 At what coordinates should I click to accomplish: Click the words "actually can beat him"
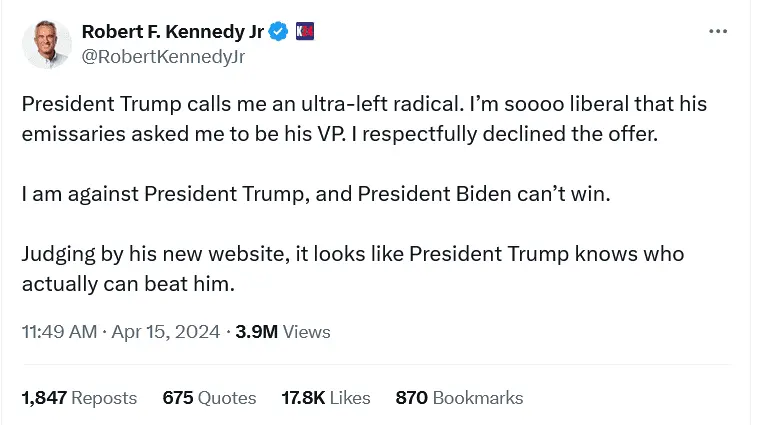pyautogui.click(x=127, y=283)
